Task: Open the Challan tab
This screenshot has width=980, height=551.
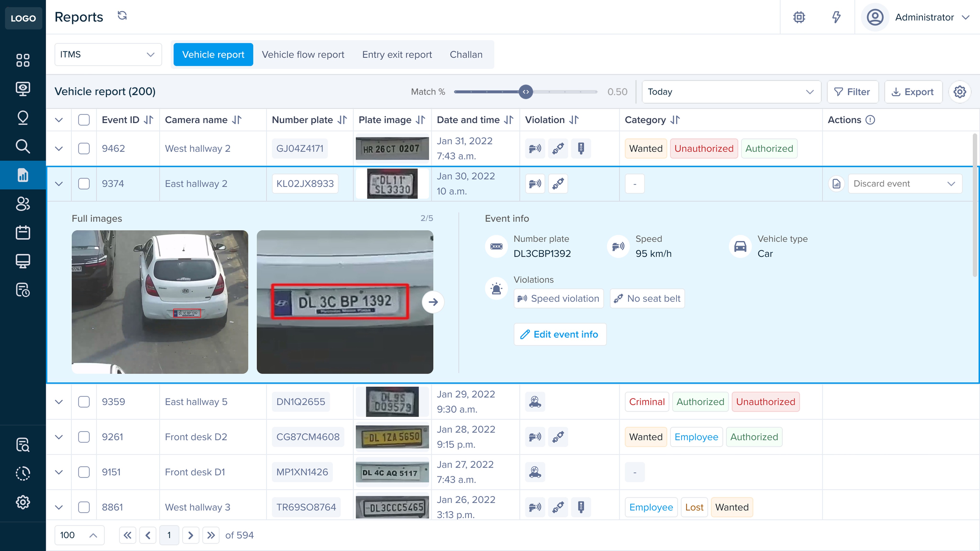Action: click(466, 55)
